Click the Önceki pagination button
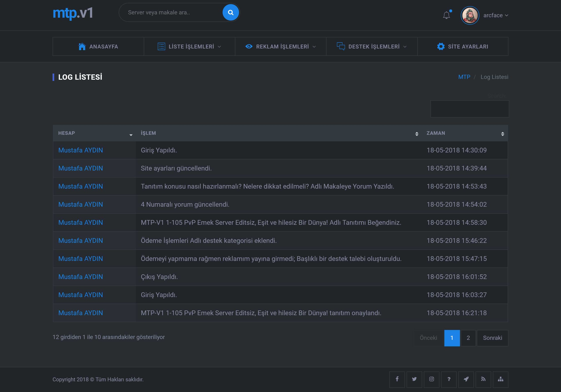The width and height of the screenshot is (561, 392). point(428,338)
